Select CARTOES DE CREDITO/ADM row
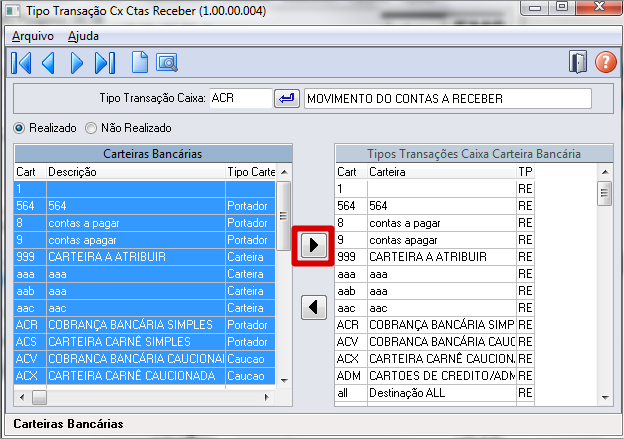Image resolution: width=624 pixels, height=439 pixels. (x=435, y=376)
